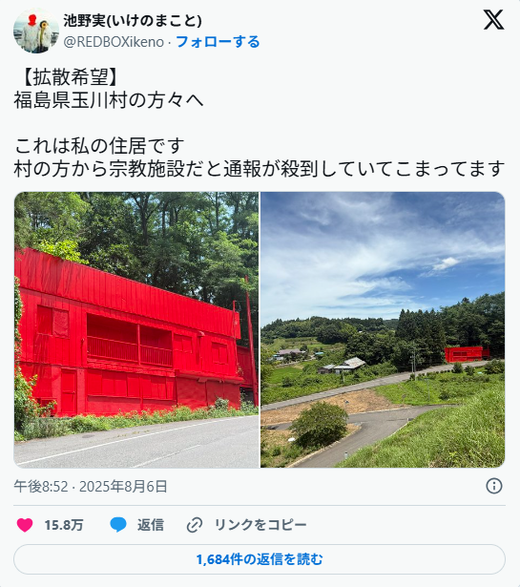Like the post via the pink heart icon
The image size is (520, 587).
pos(25,525)
